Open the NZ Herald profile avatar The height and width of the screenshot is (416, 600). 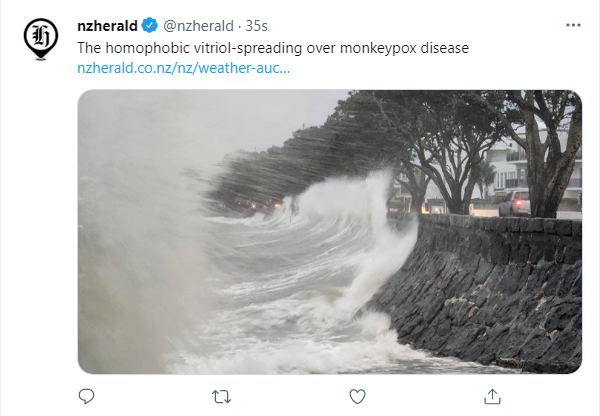point(41,39)
